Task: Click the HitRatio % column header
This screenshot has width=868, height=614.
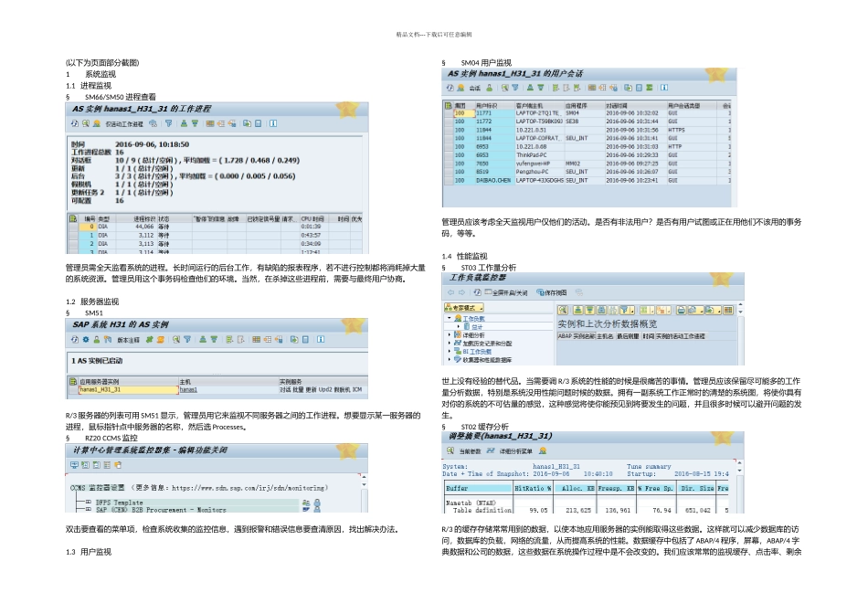Action: [x=533, y=488]
